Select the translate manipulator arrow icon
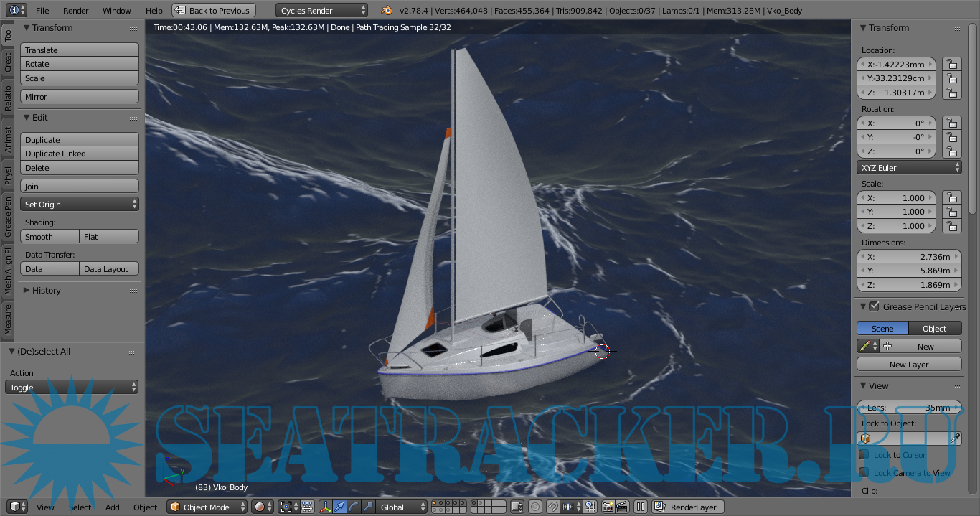 [339, 507]
